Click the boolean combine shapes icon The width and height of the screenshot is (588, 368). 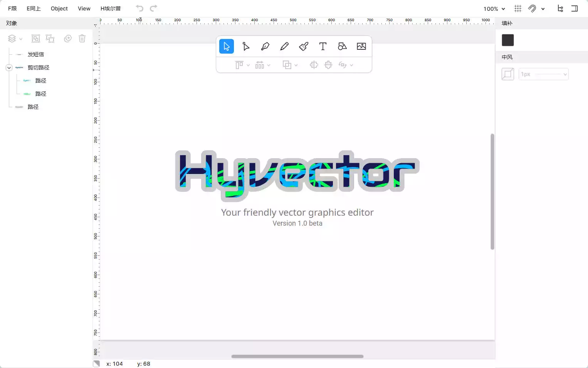coord(287,65)
